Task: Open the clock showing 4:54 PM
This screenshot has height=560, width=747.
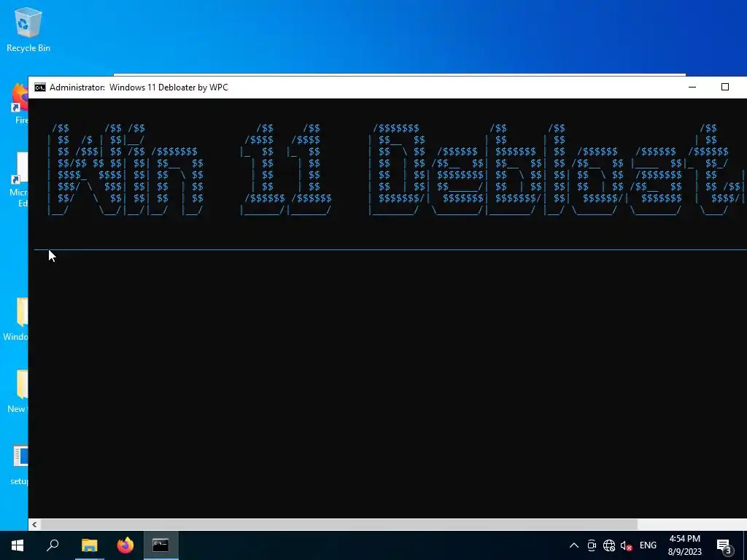Action: pyautogui.click(x=684, y=545)
